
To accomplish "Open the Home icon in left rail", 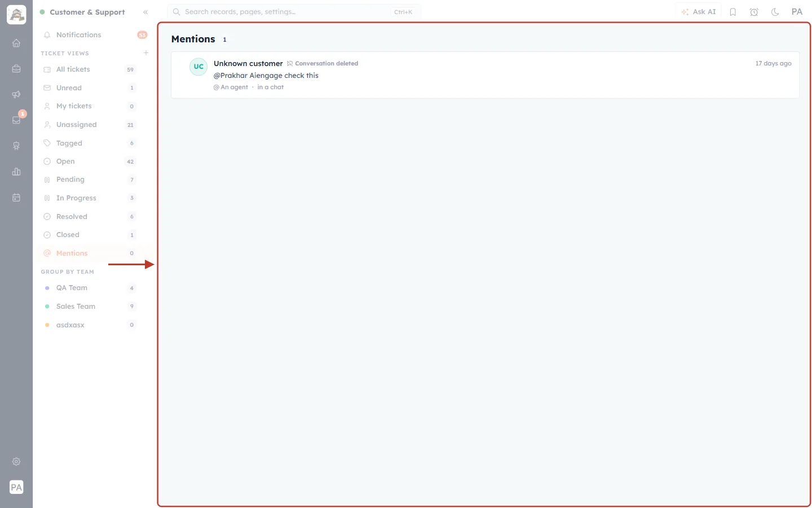I will [x=16, y=43].
